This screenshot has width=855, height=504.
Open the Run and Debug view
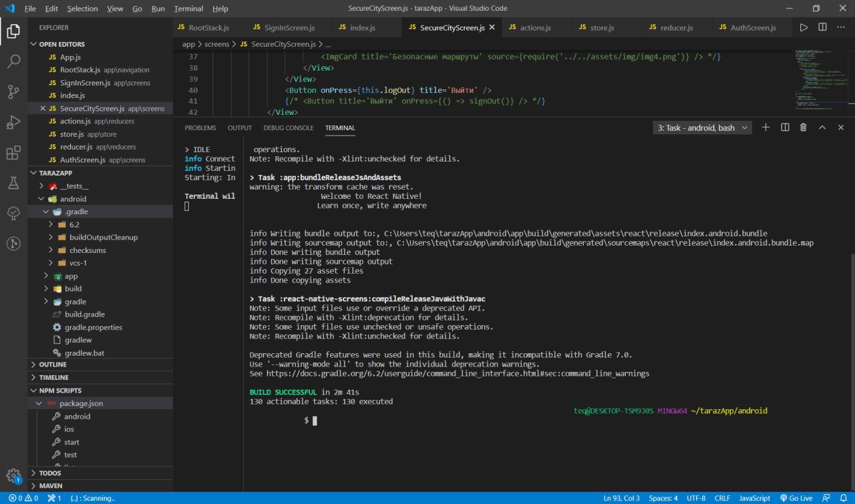[x=13, y=122]
